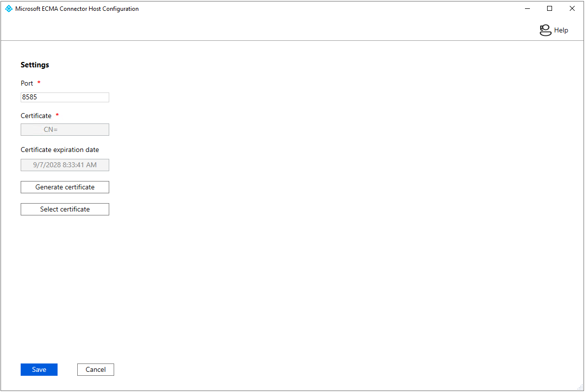The height and width of the screenshot is (392, 585).
Task: Close the ECMA Connector Host Configuration window
Action: [x=572, y=9]
